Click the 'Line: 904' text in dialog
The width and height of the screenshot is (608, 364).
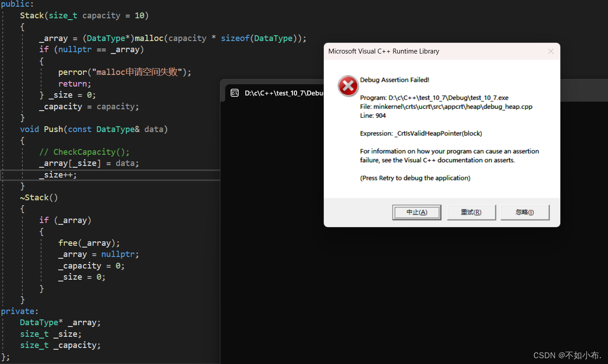(373, 116)
